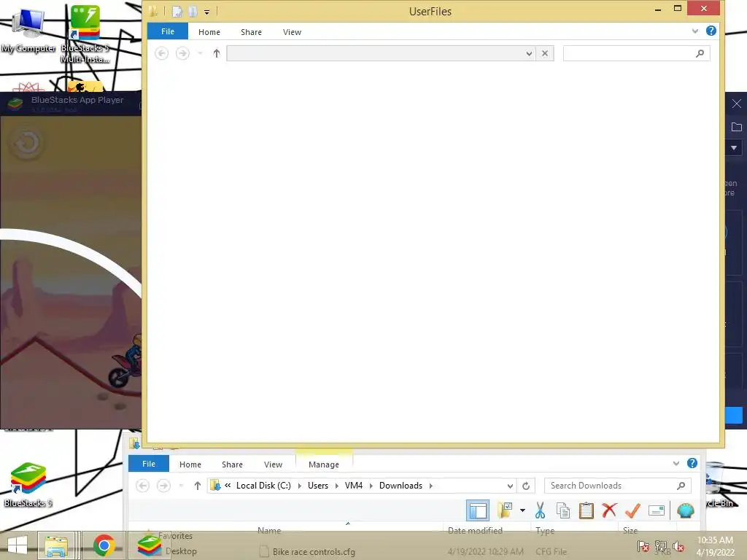Select Local Disk (C:) in breadcrumb path
Screen dimensions: 747x560
point(263,486)
